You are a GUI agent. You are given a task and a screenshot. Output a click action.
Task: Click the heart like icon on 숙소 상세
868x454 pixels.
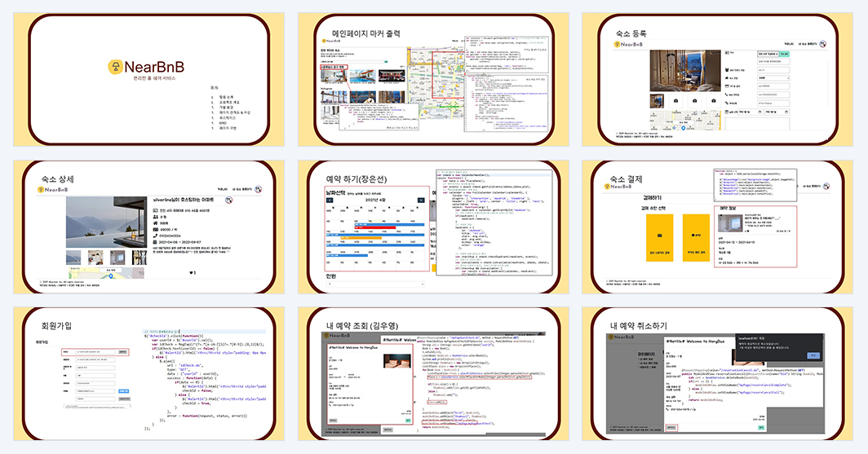tap(192, 272)
